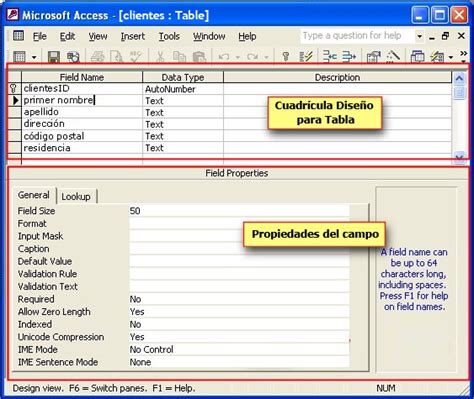Open the Help menu
Image resolution: width=474 pixels, height=399 pixels.
(x=247, y=36)
